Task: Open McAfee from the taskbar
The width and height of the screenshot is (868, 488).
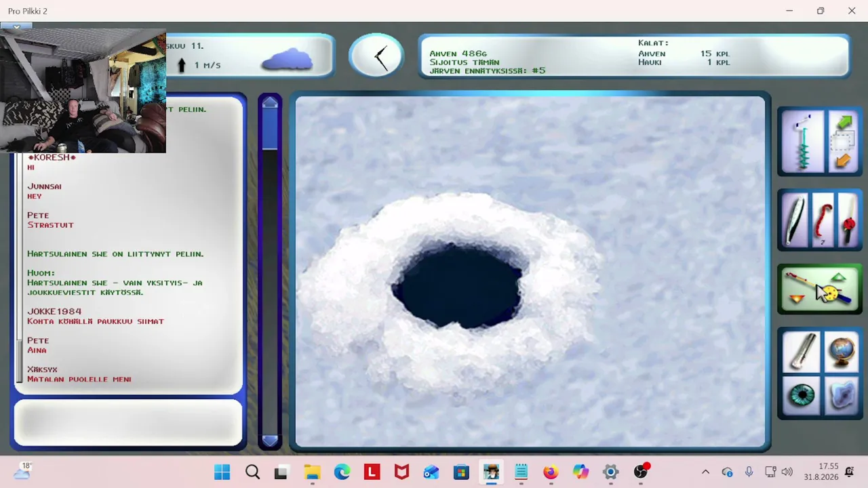Action: coord(401,472)
